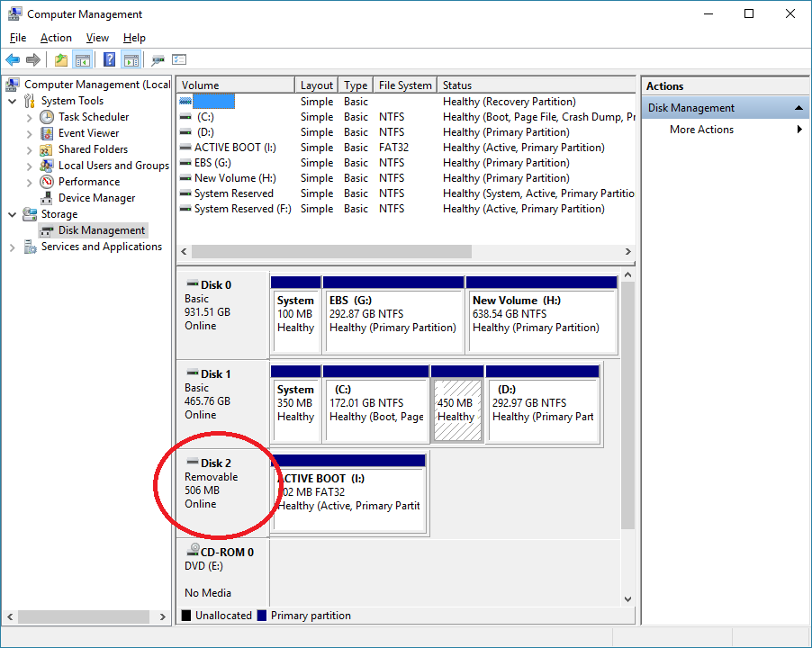The width and height of the screenshot is (812, 648).
Task: Click the Storage node icon
Action: (x=30, y=214)
